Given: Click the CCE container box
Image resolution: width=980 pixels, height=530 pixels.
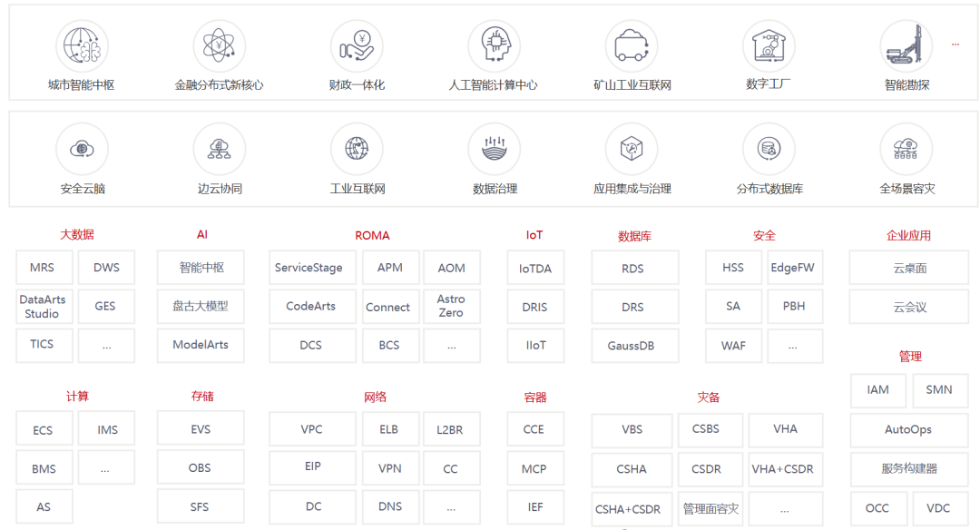Looking at the screenshot, I should [535, 428].
